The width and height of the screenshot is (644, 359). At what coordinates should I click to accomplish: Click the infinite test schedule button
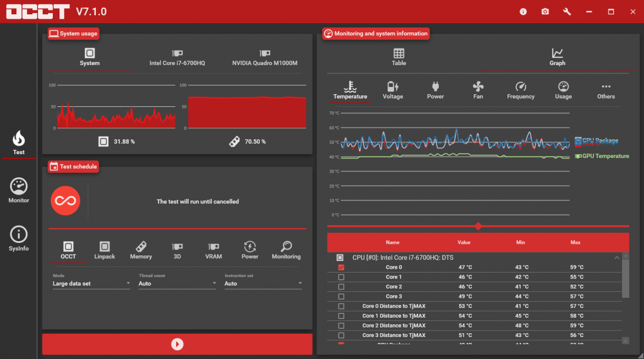(66, 201)
